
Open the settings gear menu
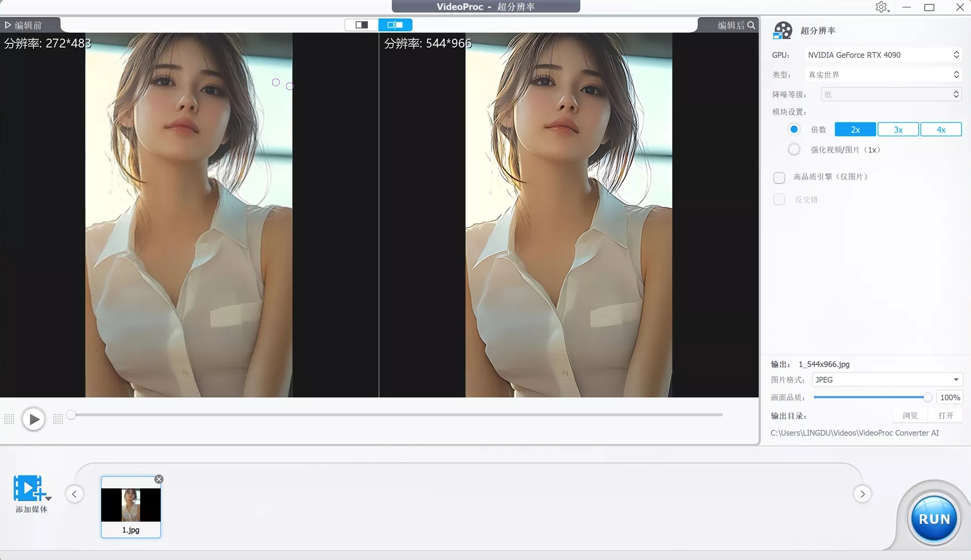click(882, 7)
